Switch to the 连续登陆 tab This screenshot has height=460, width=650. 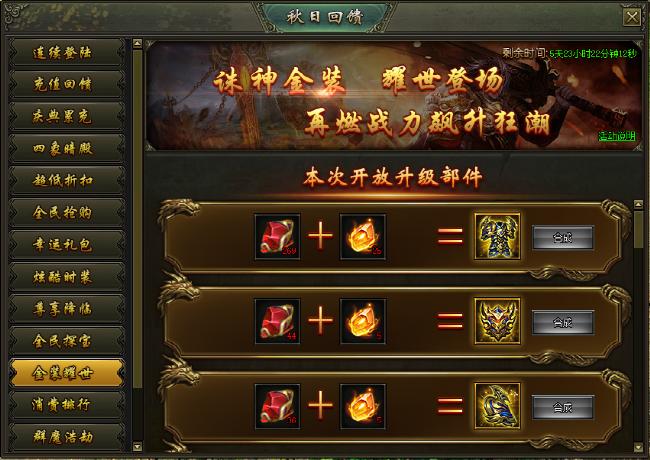click(x=66, y=52)
